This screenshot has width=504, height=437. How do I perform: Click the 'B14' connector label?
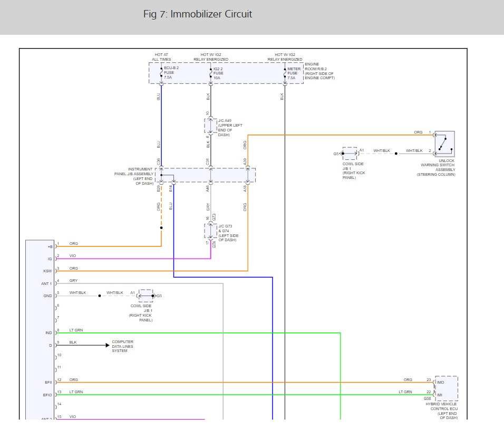click(x=171, y=188)
